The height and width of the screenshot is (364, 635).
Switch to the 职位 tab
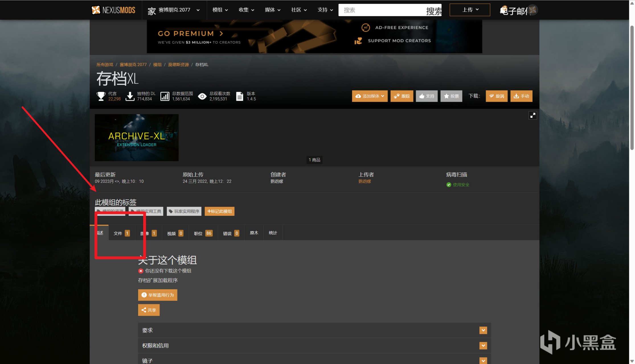[x=203, y=233]
